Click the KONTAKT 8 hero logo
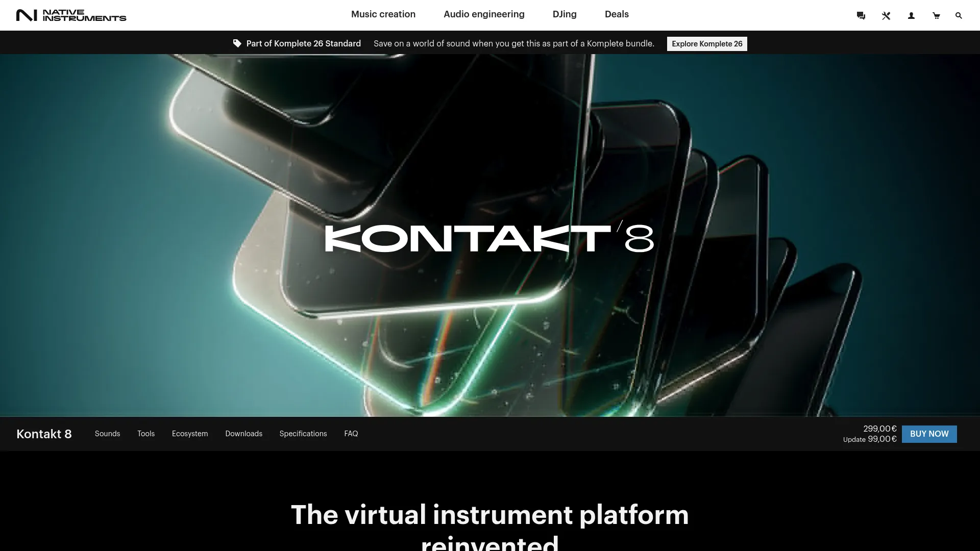The width and height of the screenshot is (980, 551). [489, 237]
